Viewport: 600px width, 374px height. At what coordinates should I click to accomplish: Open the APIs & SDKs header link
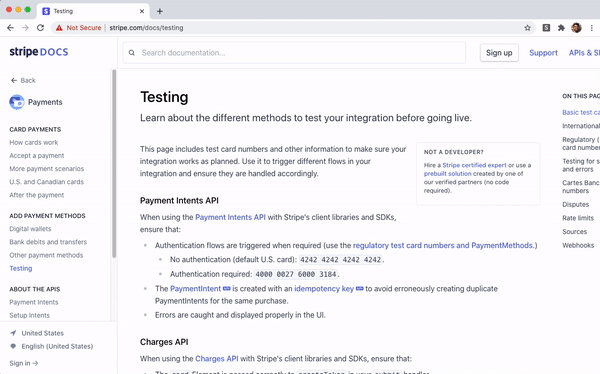click(x=584, y=53)
